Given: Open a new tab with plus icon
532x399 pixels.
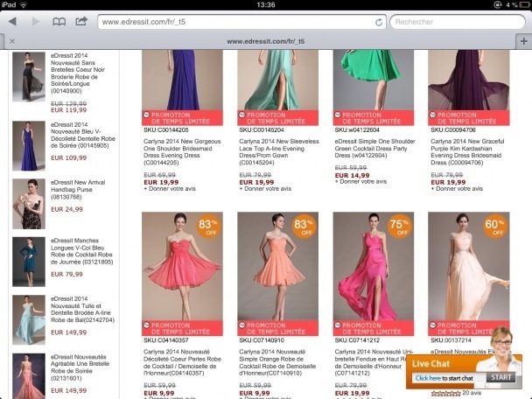Looking at the screenshot, I should coord(522,40).
